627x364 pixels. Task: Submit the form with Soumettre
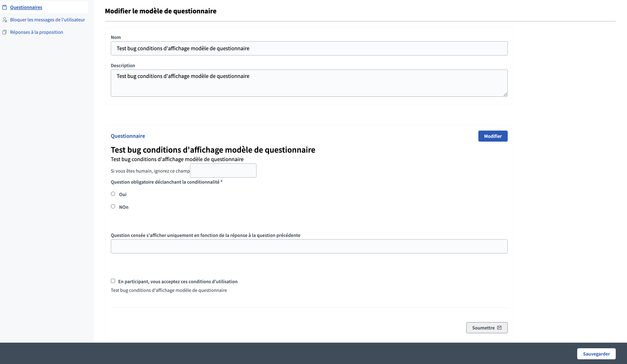[483, 328]
